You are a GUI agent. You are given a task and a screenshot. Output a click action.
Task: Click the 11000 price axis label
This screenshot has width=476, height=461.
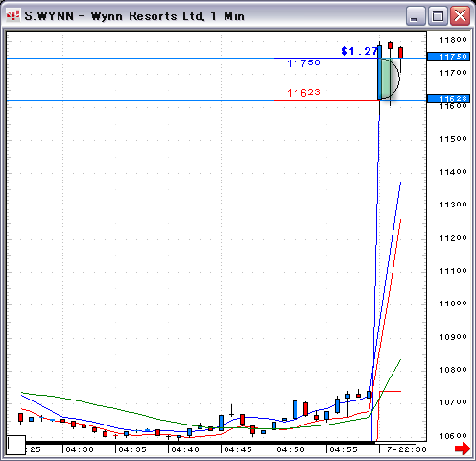453,303
